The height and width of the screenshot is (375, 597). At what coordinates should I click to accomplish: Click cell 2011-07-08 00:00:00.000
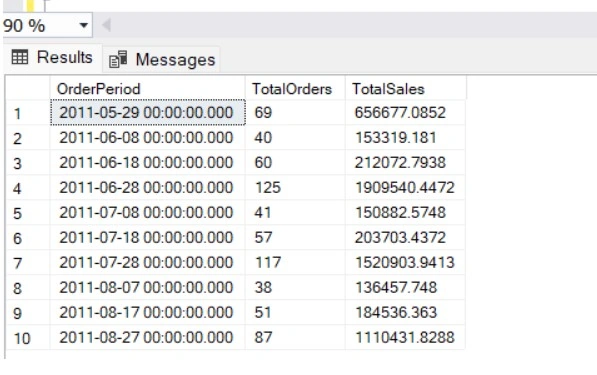[147, 213]
